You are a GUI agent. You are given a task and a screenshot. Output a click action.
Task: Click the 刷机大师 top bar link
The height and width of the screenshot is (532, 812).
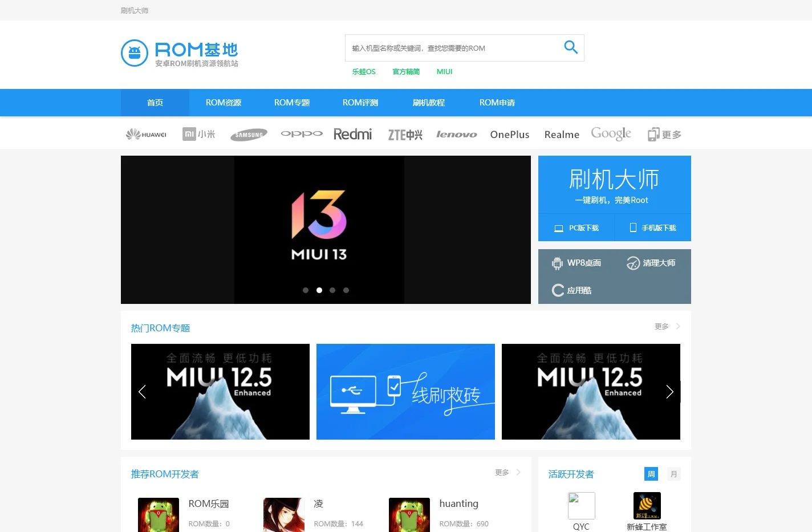[x=135, y=10]
